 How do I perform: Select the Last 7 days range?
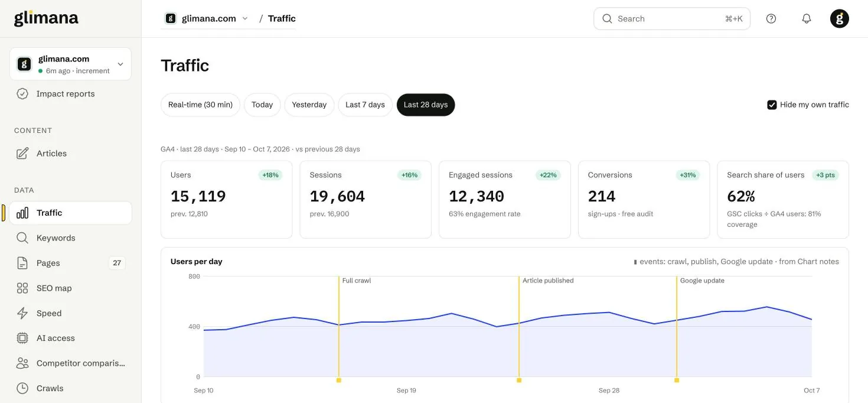click(365, 105)
